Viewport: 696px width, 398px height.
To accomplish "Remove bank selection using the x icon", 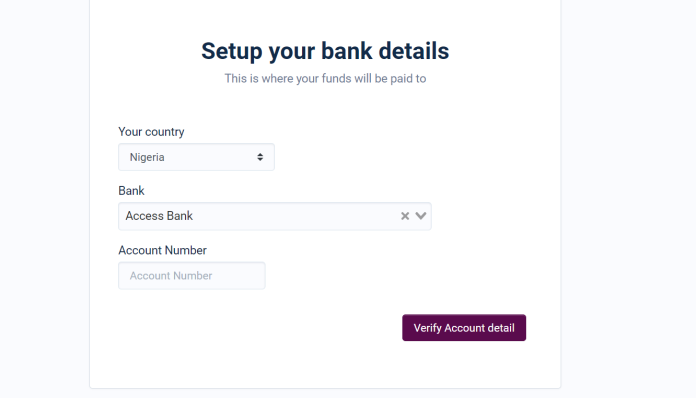I will [405, 216].
